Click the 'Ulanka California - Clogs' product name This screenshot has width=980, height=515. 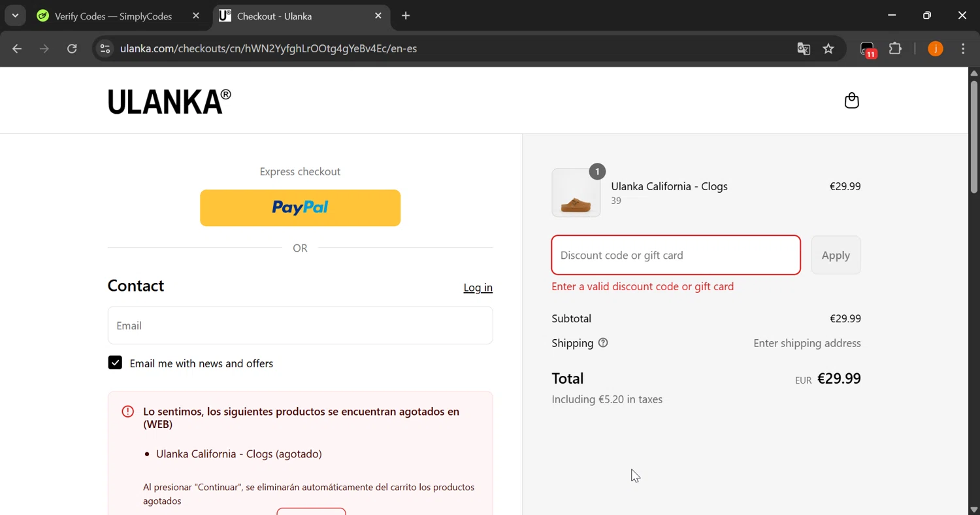[x=669, y=186]
